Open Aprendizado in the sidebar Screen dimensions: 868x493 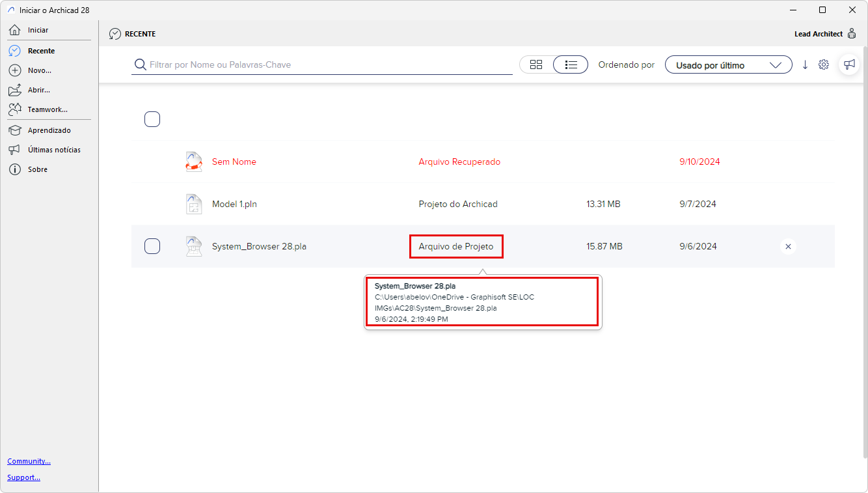click(49, 130)
